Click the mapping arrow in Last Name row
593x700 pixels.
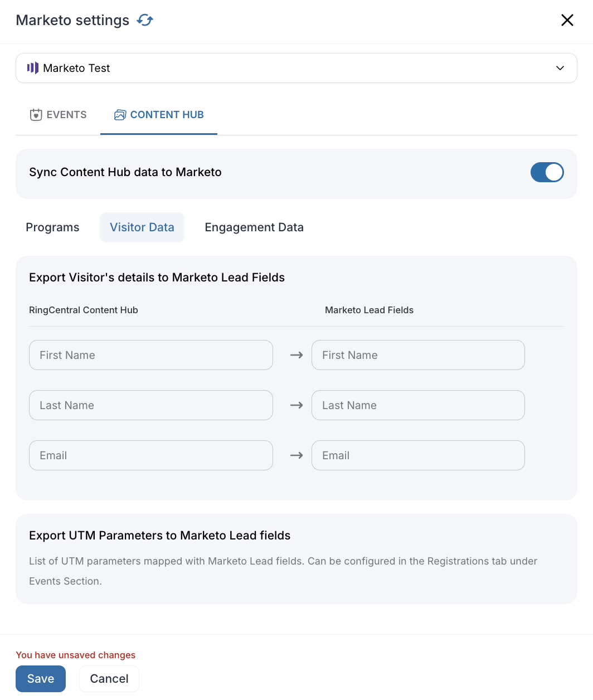[296, 405]
